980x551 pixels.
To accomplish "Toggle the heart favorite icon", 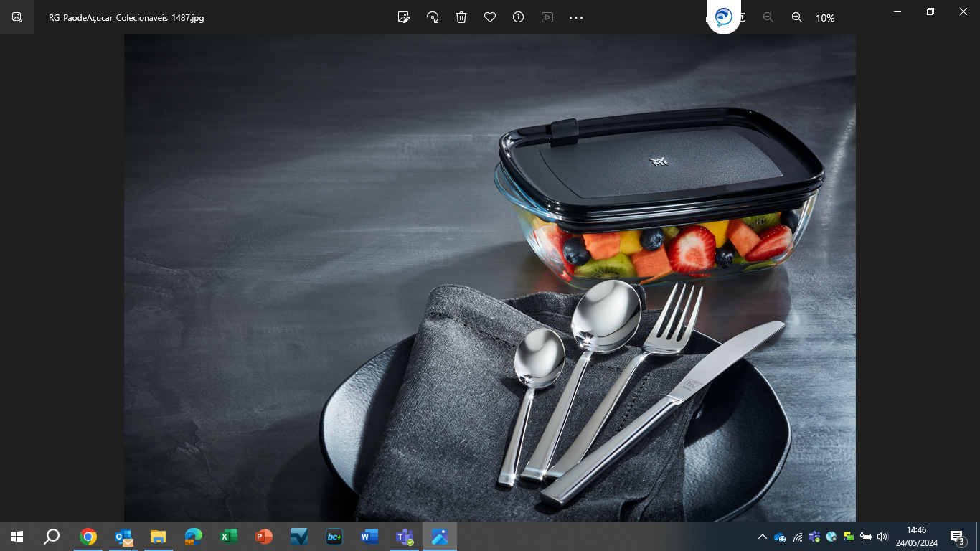I will point(490,17).
